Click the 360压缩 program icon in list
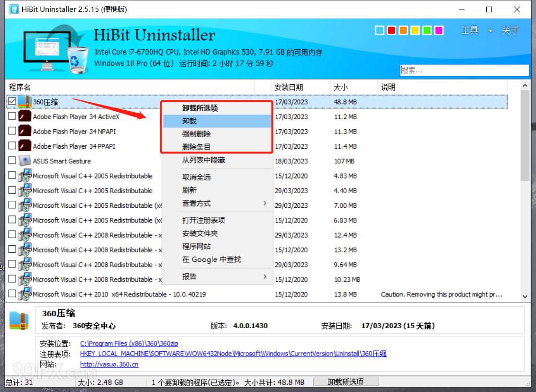The height and width of the screenshot is (392, 536). (x=25, y=102)
